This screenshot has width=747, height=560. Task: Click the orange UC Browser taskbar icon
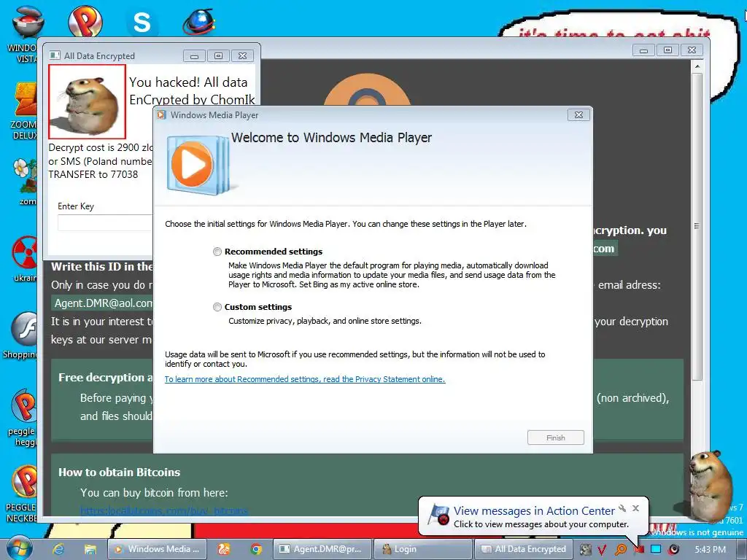click(223, 549)
